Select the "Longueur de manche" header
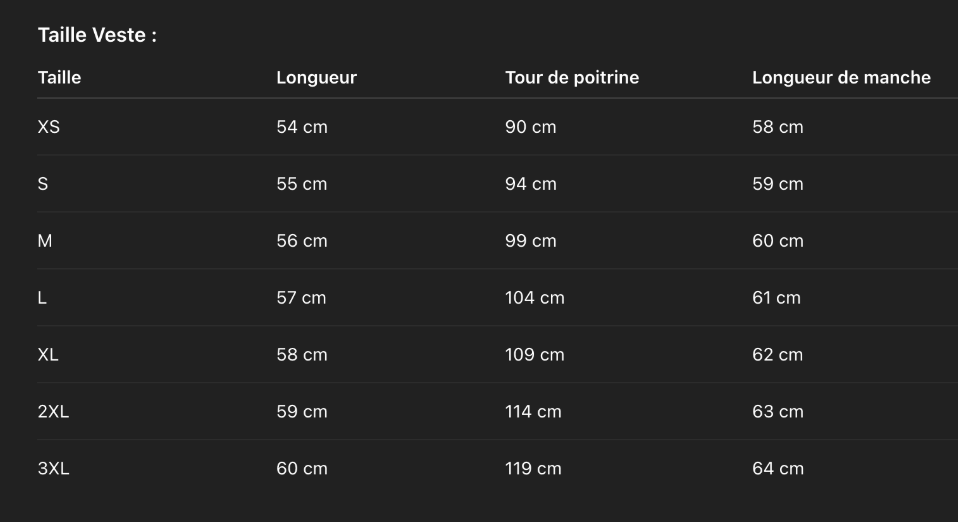This screenshot has width=958, height=522. (x=841, y=78)
